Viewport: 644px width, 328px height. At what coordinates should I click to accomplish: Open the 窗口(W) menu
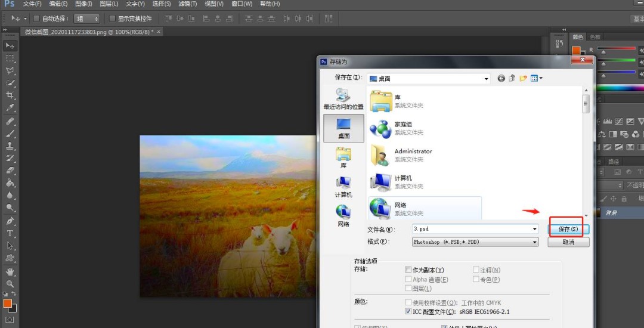click(x=241, y=4)
